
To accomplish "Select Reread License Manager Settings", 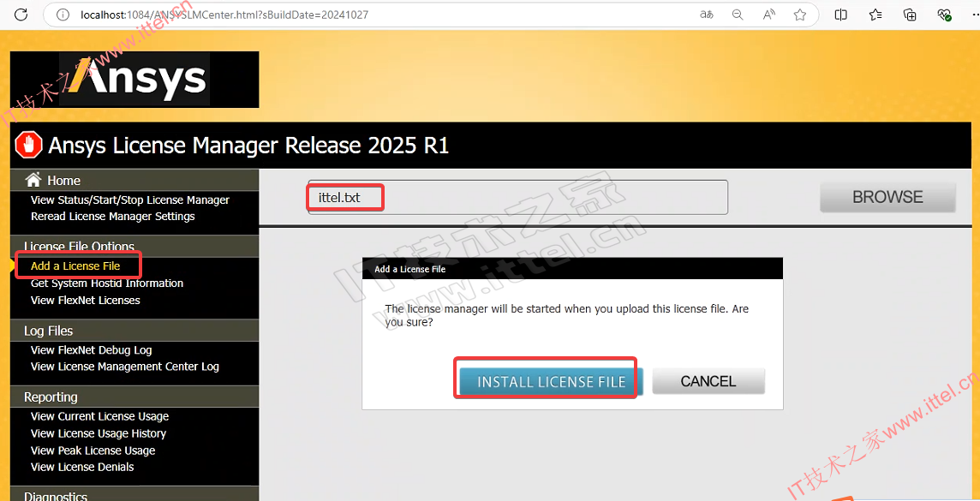I will click(x=112, y=216).
